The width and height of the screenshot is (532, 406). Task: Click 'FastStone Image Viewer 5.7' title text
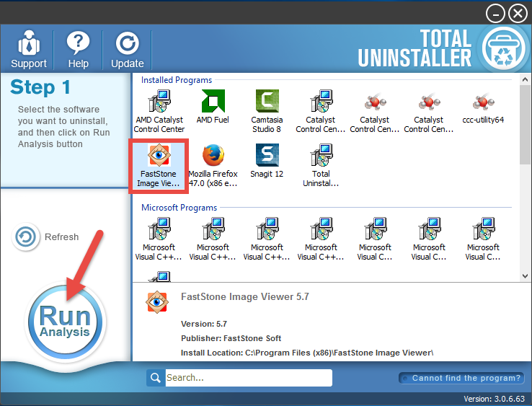tap(245, 296)
